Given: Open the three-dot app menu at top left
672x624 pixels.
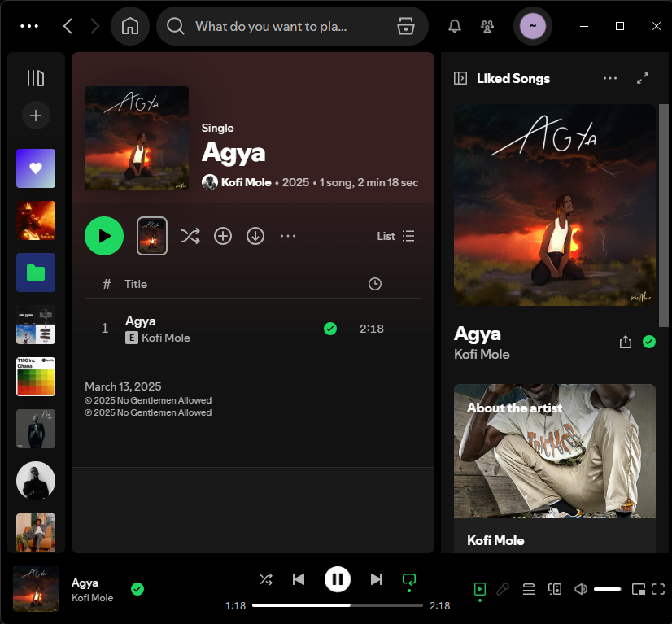Looking at the screenshot, I should [29, 26].
